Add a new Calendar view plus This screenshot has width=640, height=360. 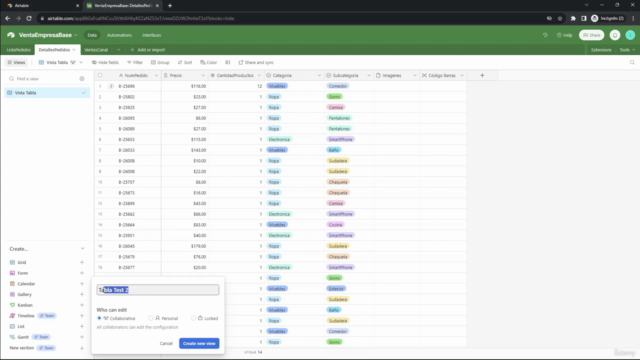click(82, 284)
